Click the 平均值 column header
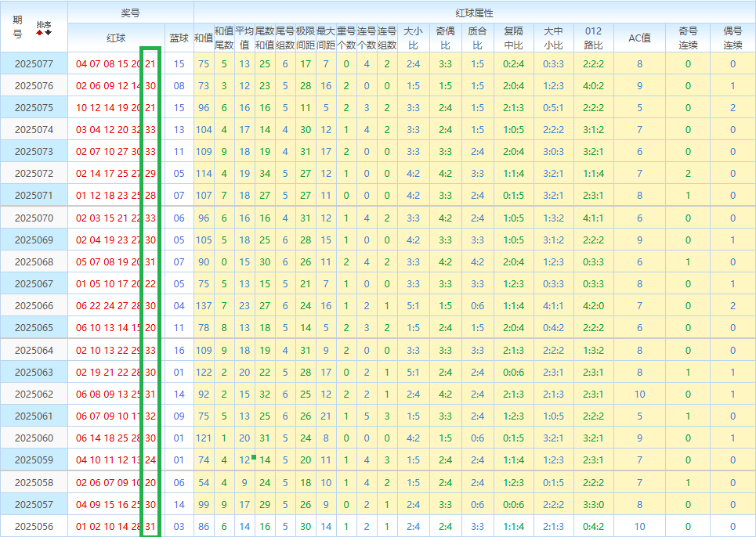Viewport: 756px width, 537px height. point(244,38)
